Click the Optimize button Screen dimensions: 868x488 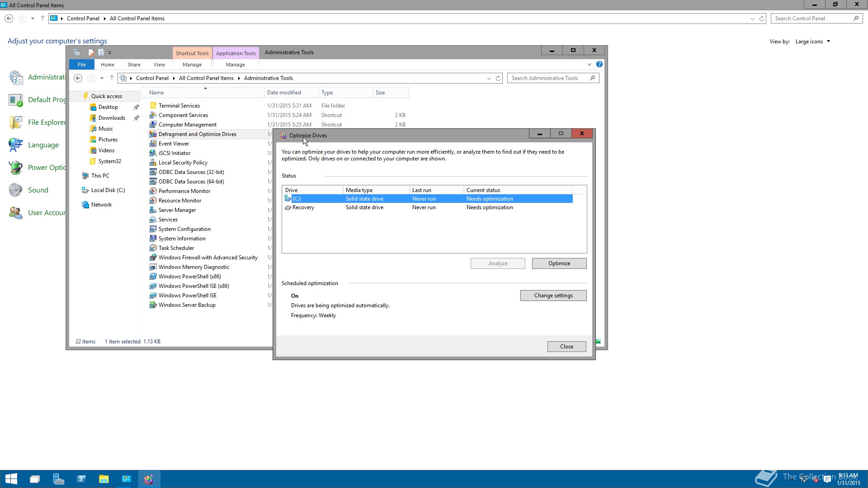pos(559,263)
